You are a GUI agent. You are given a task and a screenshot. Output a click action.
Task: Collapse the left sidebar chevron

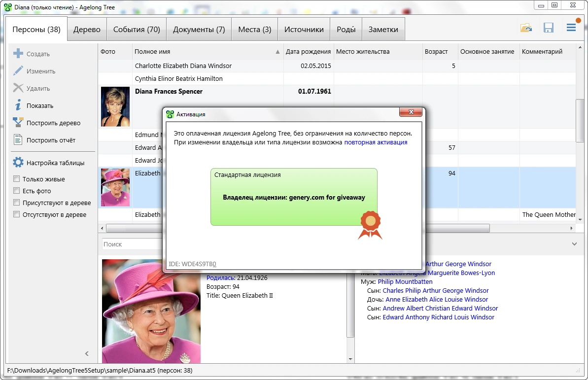coord(87,353)
